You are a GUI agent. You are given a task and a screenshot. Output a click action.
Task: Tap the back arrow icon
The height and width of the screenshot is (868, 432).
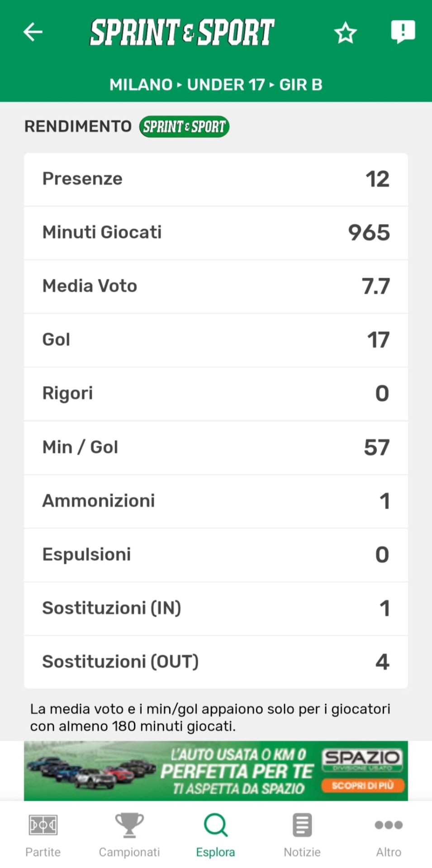click(33, 32)
